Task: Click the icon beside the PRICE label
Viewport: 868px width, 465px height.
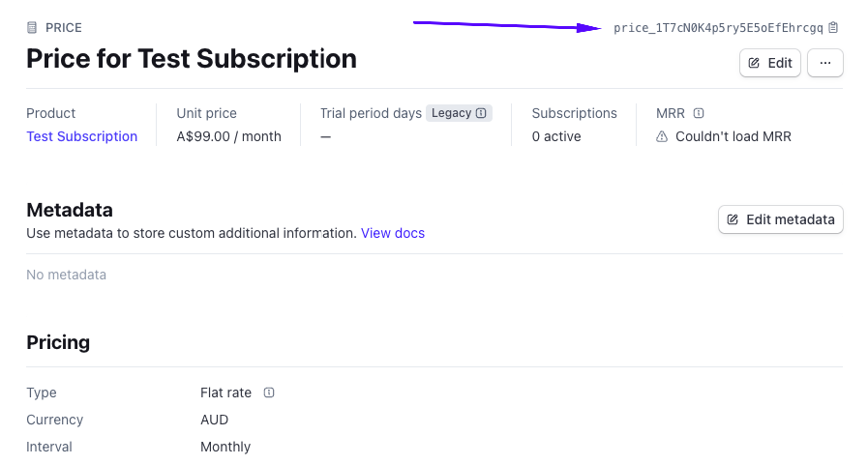Action: click(32, 28)
